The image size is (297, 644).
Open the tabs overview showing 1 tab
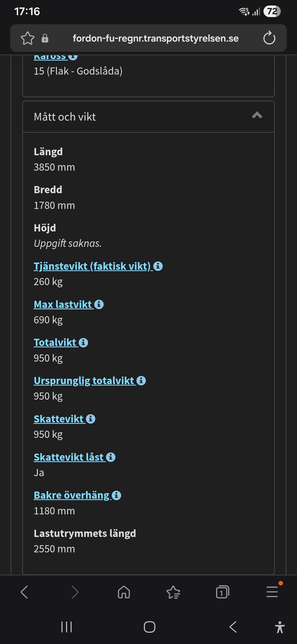tap(222, 592)
